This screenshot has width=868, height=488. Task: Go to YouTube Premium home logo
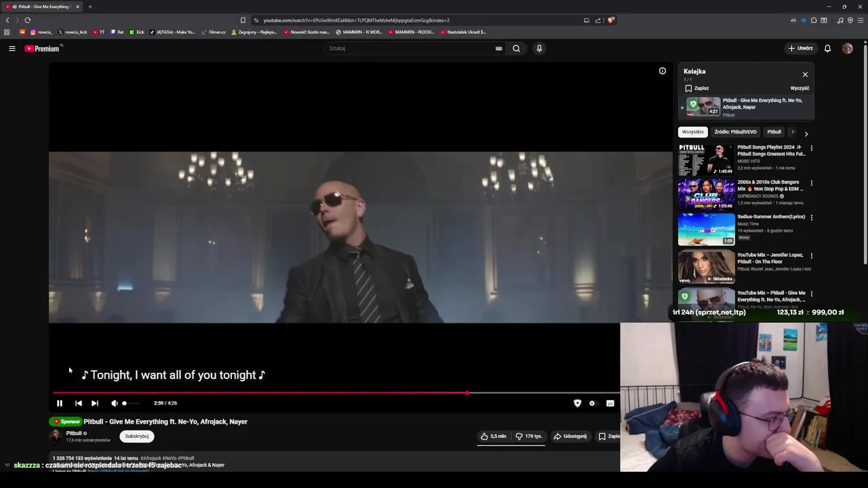pos(42,48)
